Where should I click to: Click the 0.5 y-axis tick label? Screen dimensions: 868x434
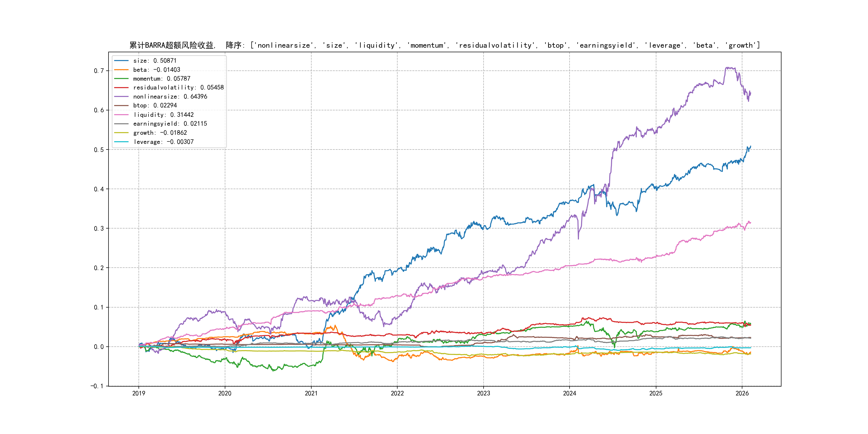(x=99, y=149)
